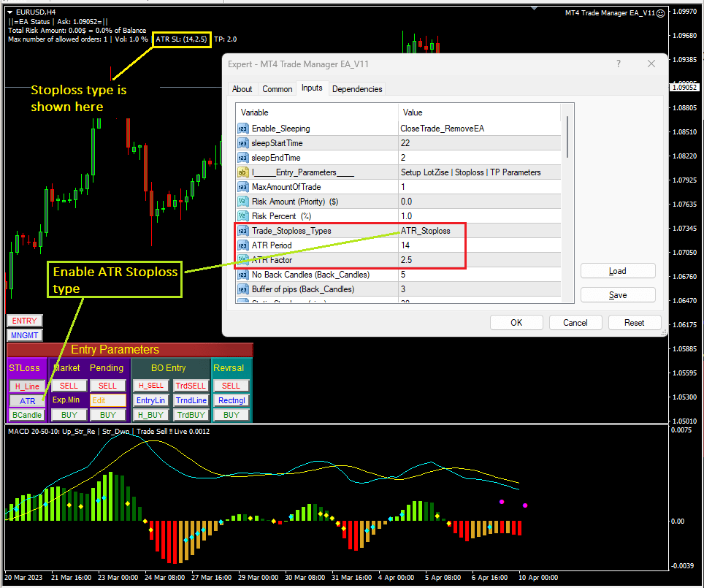This screenshot has height=588, width=704.
Task: Switch to the Common tab
Action: (x=277, y=89)
